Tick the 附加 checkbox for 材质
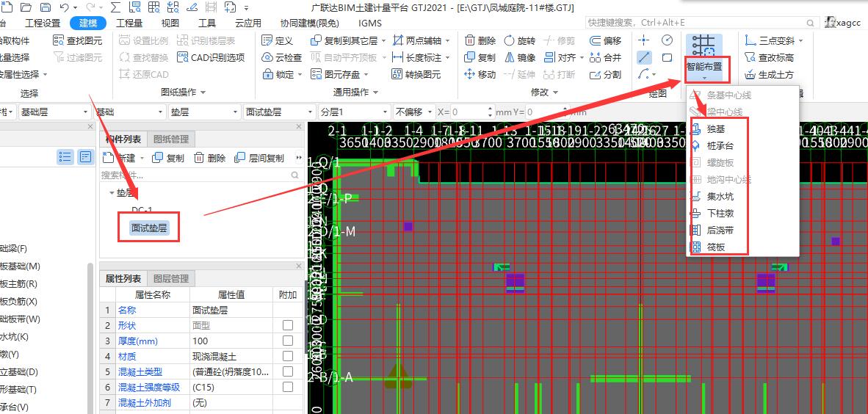The width and height of the screenshot is (868, 414). pyautogui.click(x=288, y=356)
